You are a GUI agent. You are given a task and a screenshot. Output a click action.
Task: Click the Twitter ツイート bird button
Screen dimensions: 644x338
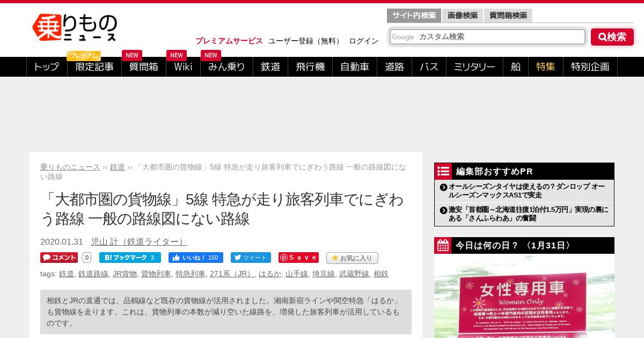click(x=251, y=258)
